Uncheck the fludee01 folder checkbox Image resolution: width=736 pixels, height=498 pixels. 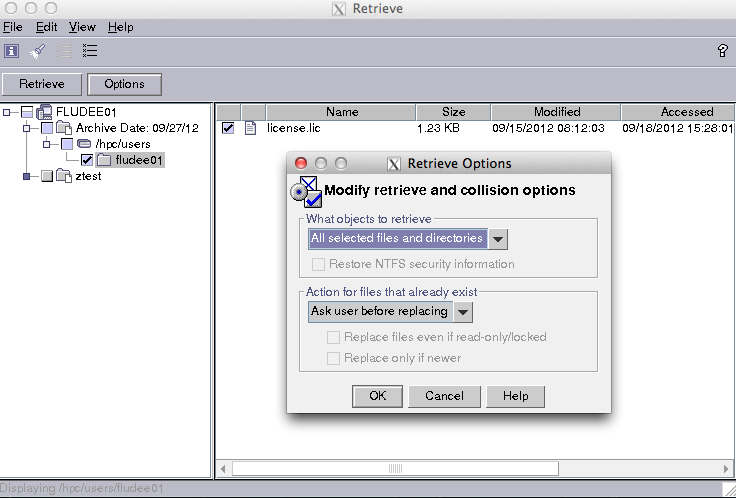87,160
